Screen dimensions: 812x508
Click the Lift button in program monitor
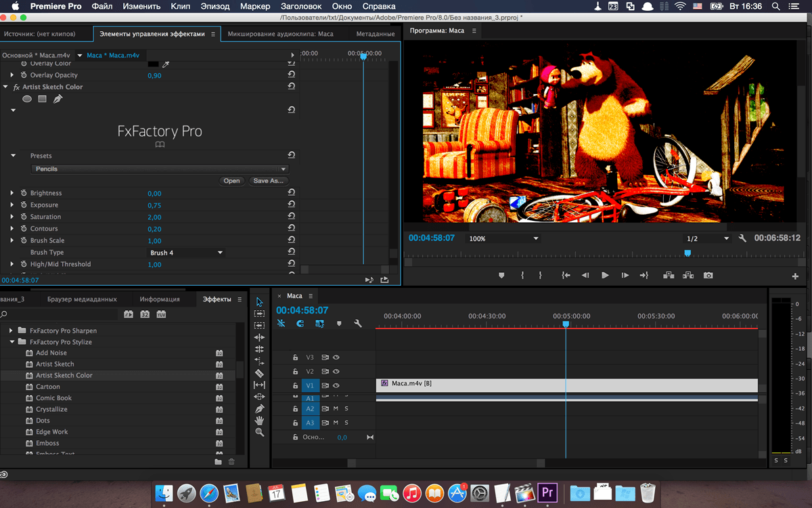[x=669, y=276]
